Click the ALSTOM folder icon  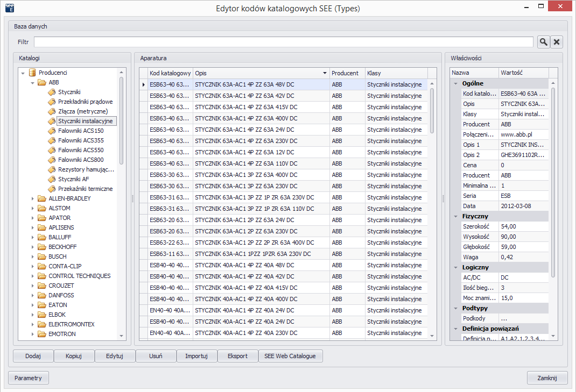(42, 208)
